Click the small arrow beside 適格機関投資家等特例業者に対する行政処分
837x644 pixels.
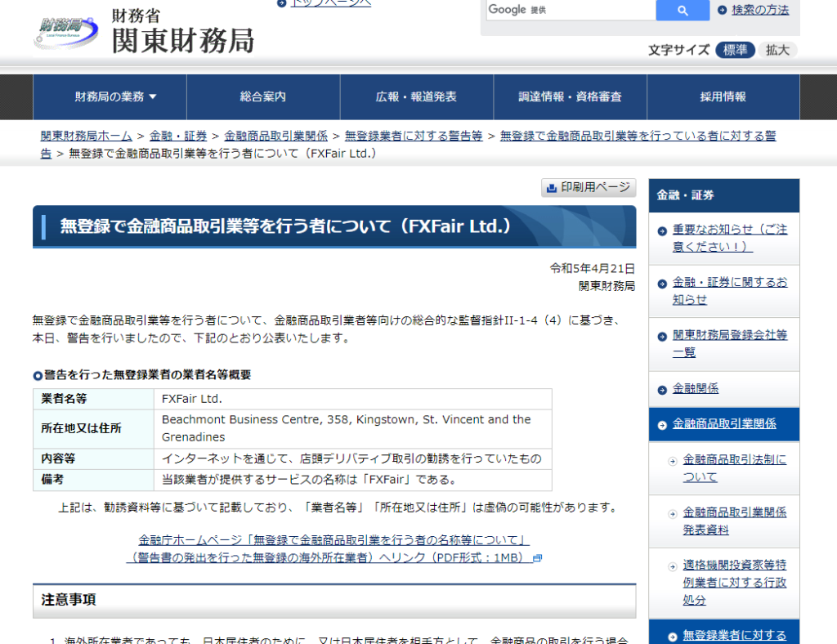pyautogui.click(x=673, y=566)
